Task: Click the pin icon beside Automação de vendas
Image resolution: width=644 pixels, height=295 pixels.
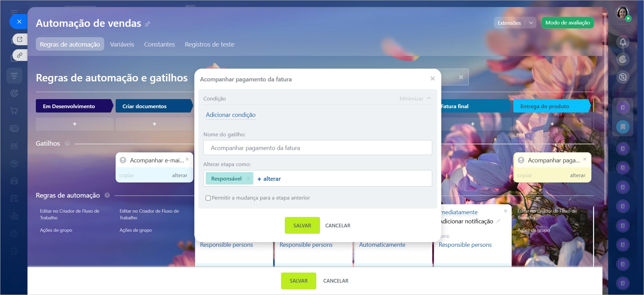Action: 147,24
